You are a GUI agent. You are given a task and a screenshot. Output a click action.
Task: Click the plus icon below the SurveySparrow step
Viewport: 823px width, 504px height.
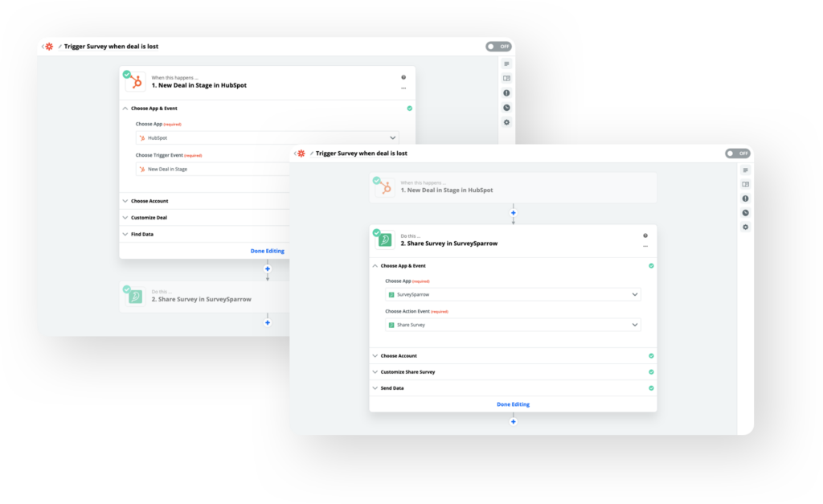pyautogui.click(x=513, y=421)
